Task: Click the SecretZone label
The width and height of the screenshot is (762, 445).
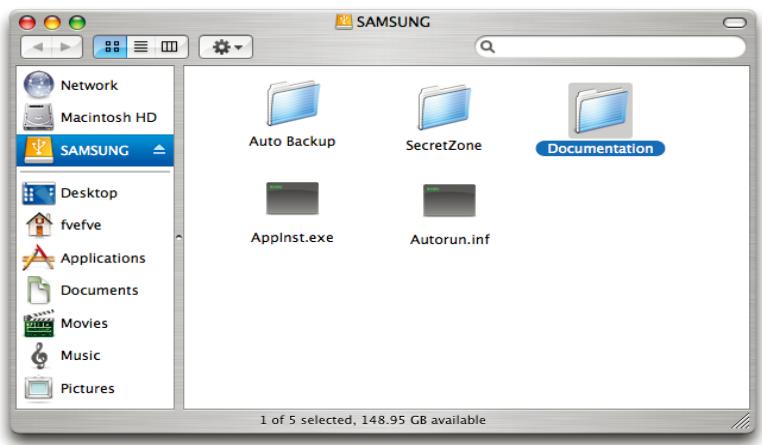Action: pyautogui.click(x=444, y=145)
